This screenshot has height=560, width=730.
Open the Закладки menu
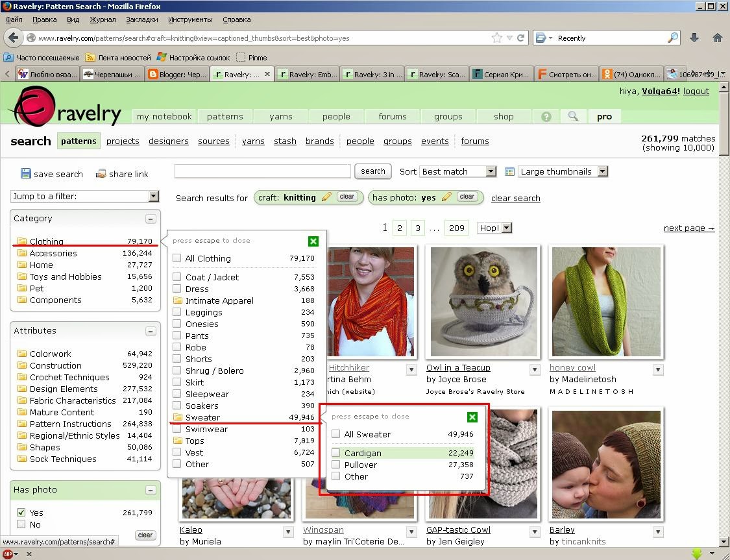coord(142,19)
